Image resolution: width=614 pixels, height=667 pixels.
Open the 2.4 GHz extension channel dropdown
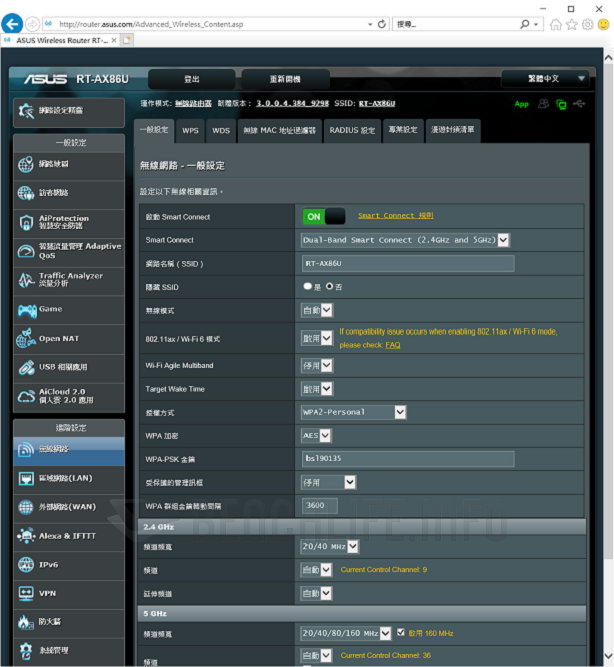click(x=316, y=593)
